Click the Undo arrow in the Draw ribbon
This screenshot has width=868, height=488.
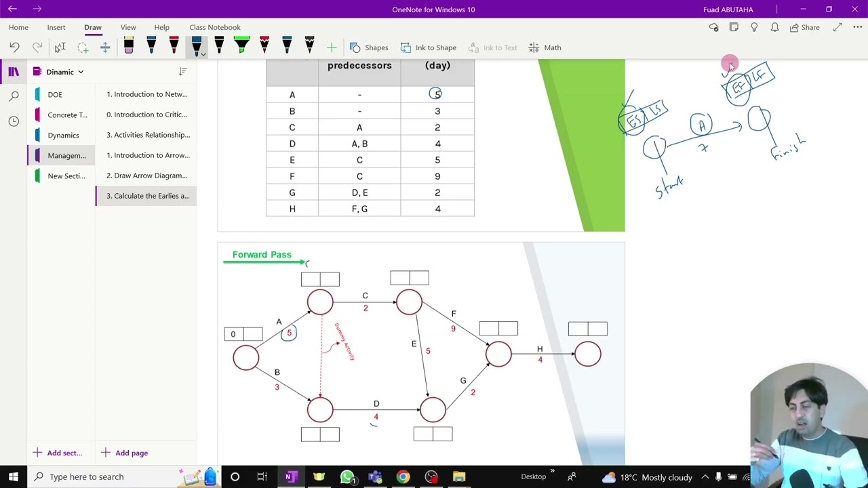(14, 47)
